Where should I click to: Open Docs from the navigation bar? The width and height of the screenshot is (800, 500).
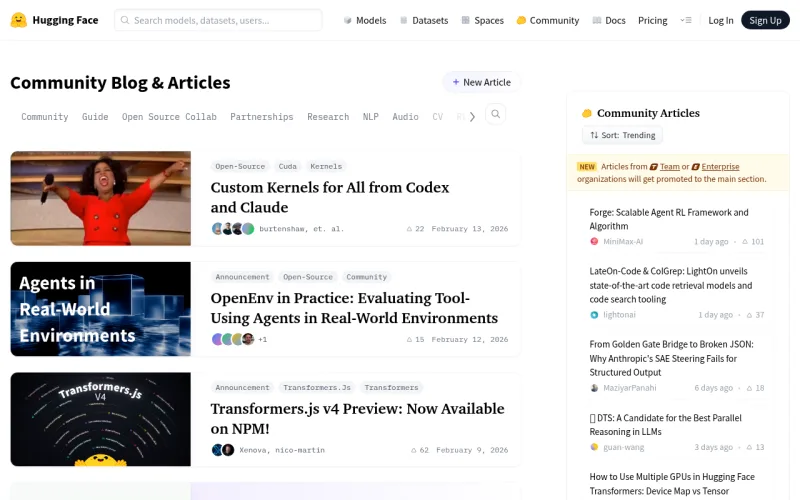pos(597,20)
